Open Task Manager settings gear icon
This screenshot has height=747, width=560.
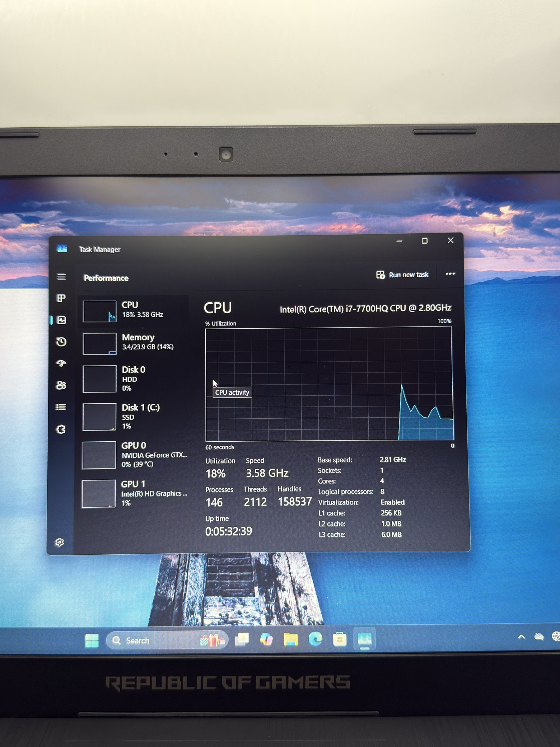point(59,542)
